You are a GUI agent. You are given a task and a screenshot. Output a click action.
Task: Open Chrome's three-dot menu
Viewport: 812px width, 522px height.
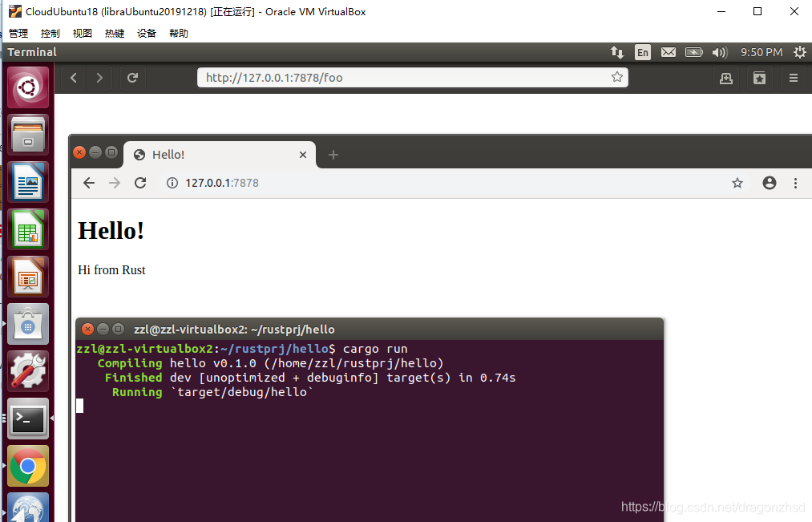(x=795, y=183)
